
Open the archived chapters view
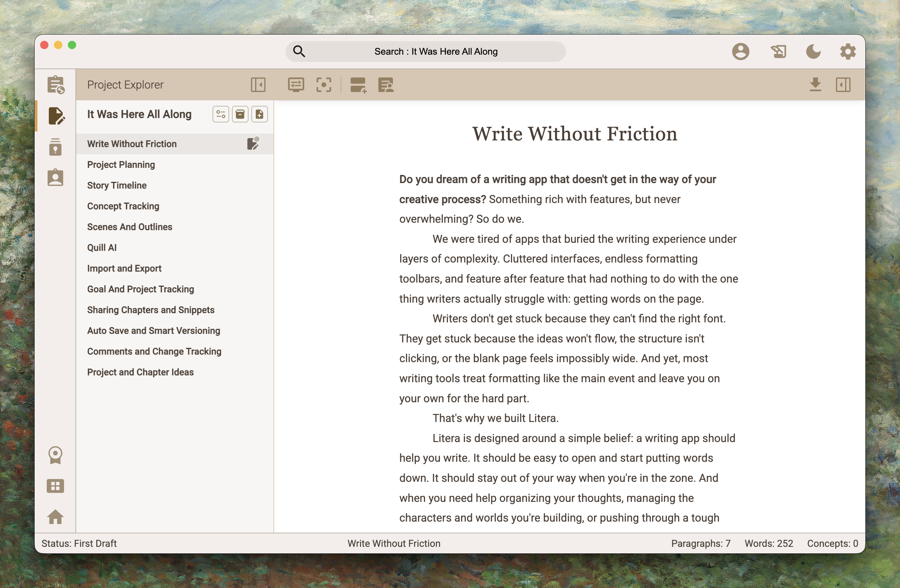240,114
